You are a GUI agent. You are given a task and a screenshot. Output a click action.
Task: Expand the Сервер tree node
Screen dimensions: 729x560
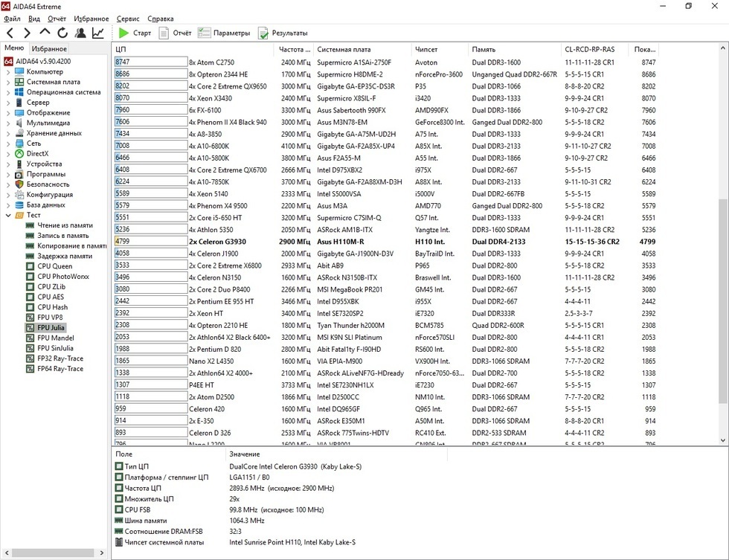(8, 103)
